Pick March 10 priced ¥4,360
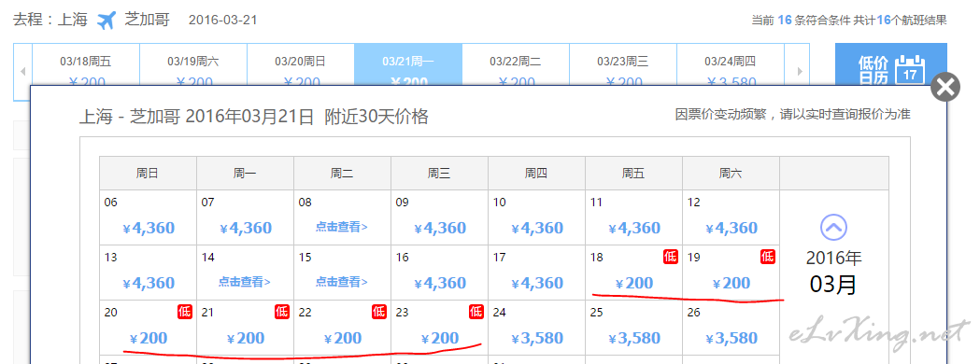Screen dimensions: 980x364 point(537,217)
